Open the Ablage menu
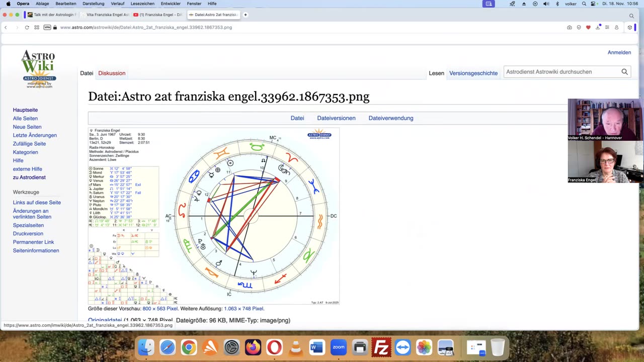This screenshot has height=362, width=644. coord(42,4)
